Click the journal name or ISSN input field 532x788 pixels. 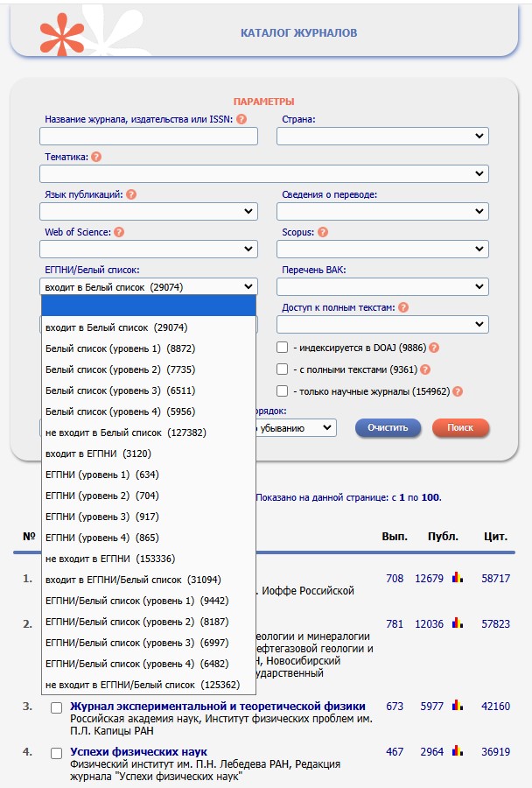pyautogui.click(x=149, y=137)
